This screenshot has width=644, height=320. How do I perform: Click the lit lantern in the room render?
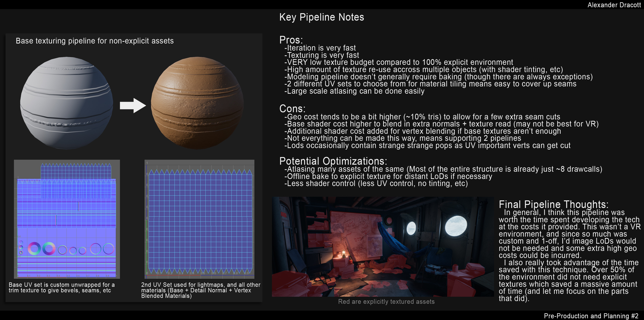(344, 254)
